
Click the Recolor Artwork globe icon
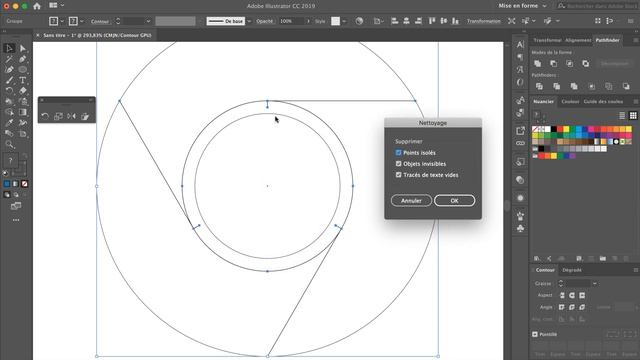click(x=359, y=21)
